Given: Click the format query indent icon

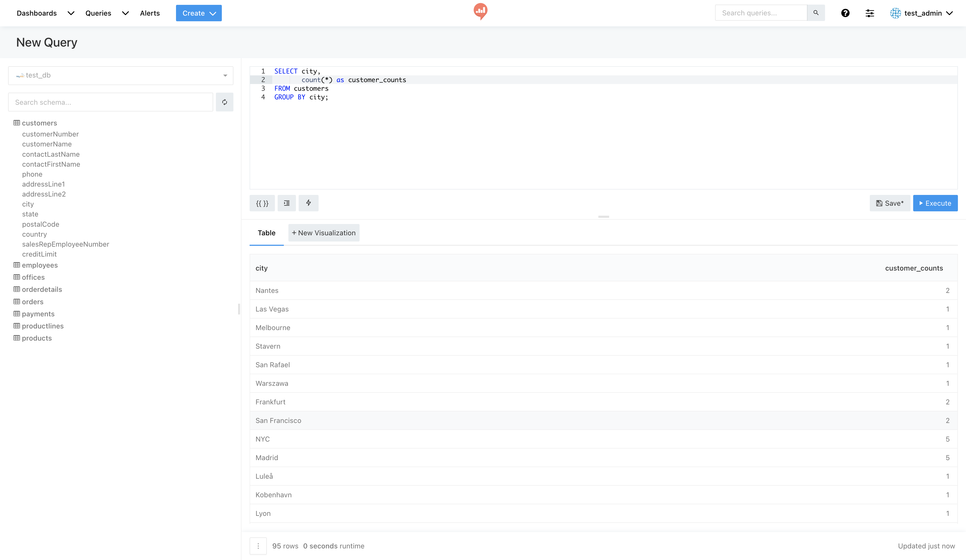Looking at the screenshot, I should [287, 203].
